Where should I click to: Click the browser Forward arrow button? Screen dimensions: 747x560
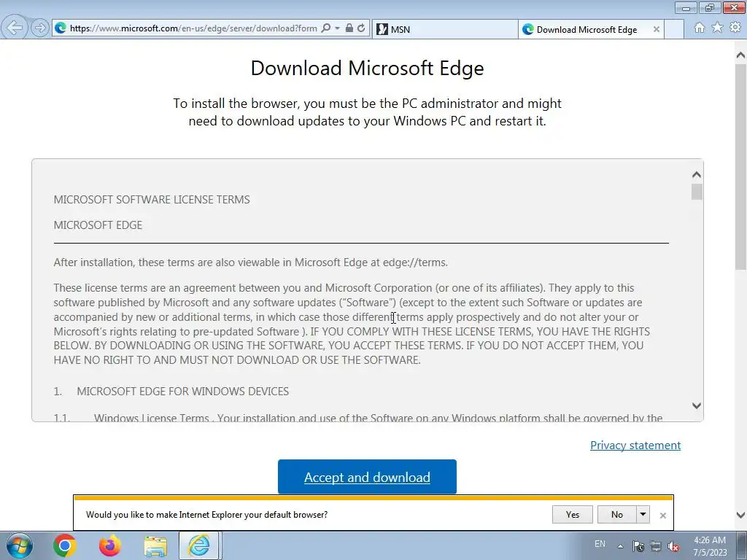pos(40,28)
